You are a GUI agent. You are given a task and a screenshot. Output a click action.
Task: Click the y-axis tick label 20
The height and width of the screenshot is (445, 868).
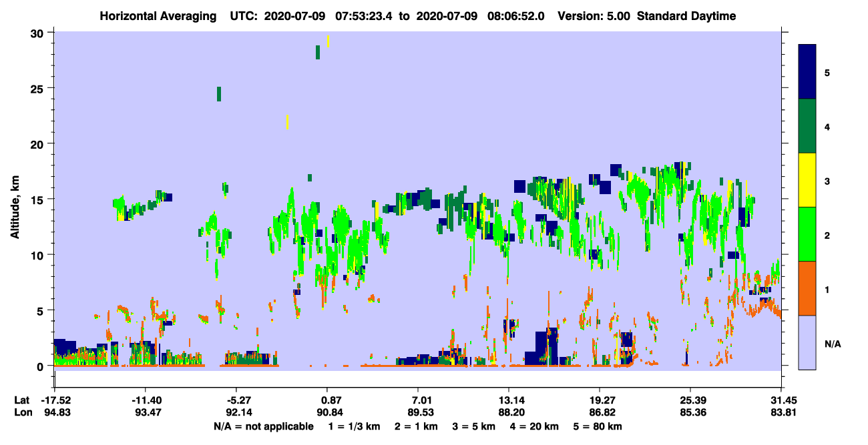(38, 144)
